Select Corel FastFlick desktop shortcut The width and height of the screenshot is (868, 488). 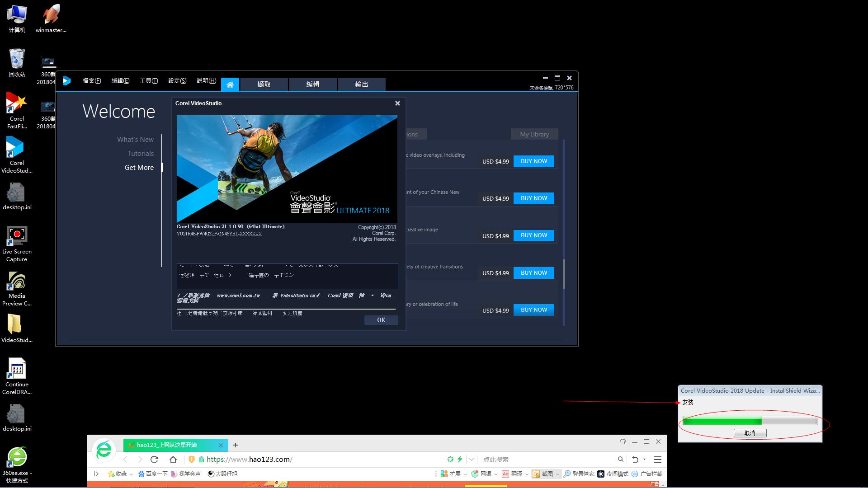17,111
